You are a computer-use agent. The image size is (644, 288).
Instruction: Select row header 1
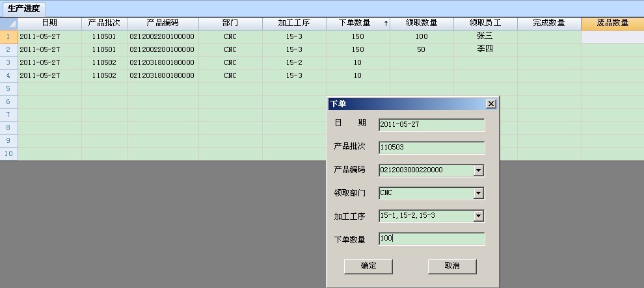[x=8, y=36]
